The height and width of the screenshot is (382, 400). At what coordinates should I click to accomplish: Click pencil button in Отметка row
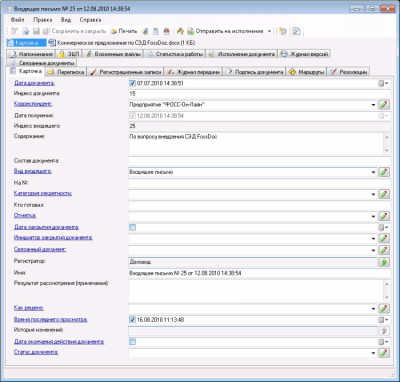click(384, 216)
